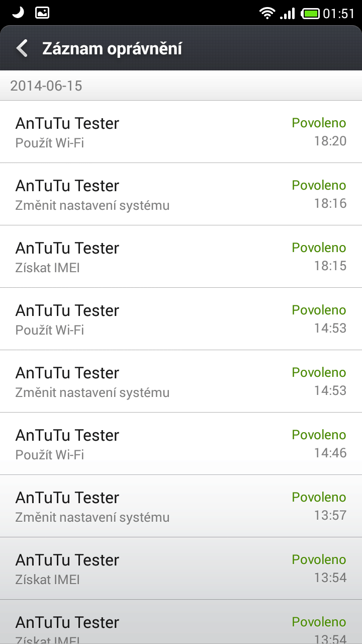Tap Povoleno status on 18:15 entry
This screenshot has height=644, width=362.
tap(319, 248)
